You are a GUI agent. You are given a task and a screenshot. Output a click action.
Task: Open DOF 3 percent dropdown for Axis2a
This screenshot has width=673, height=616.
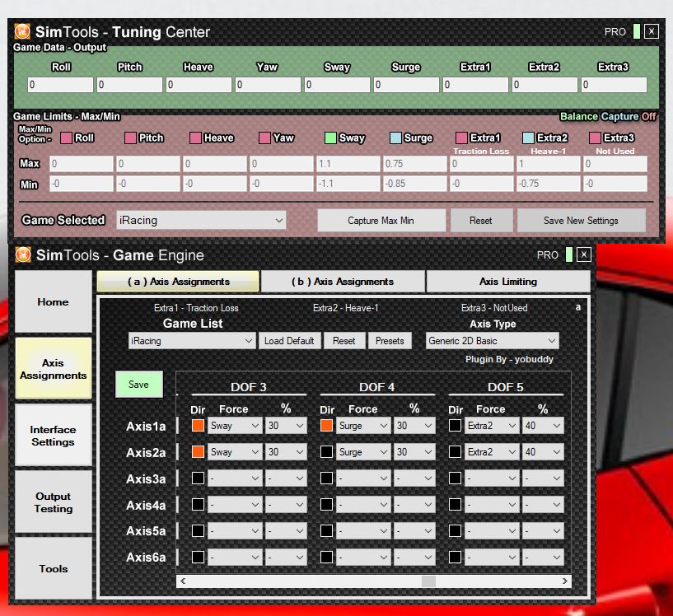[286, 451]
